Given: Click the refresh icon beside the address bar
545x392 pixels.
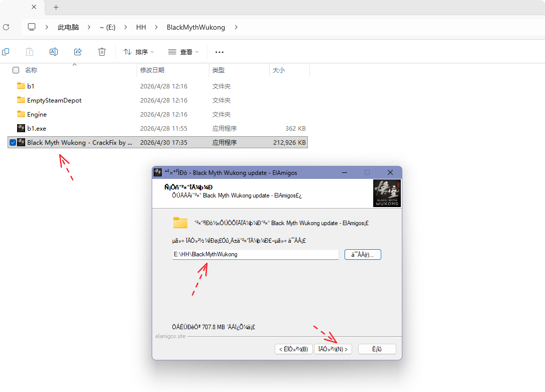Looking at the screenshot, I should [x=6, y=27].
